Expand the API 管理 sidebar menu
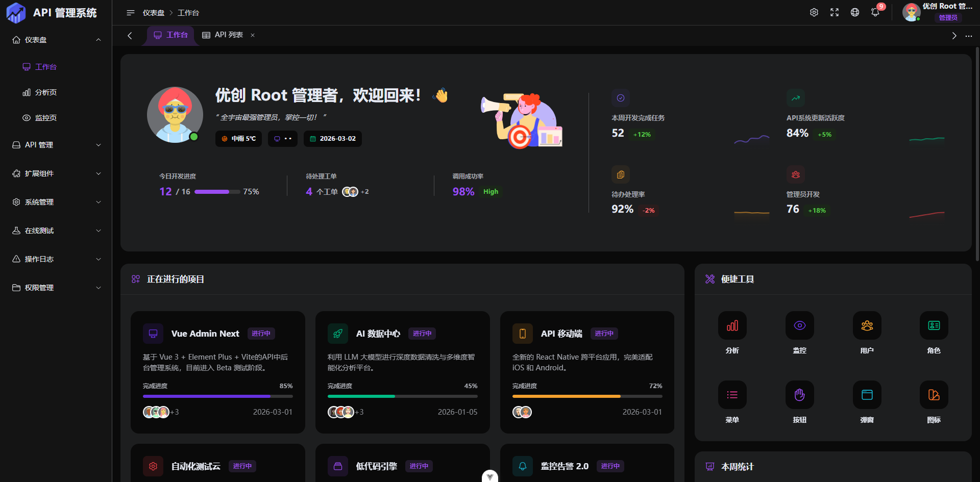980x482 pixels. [56, 145]
